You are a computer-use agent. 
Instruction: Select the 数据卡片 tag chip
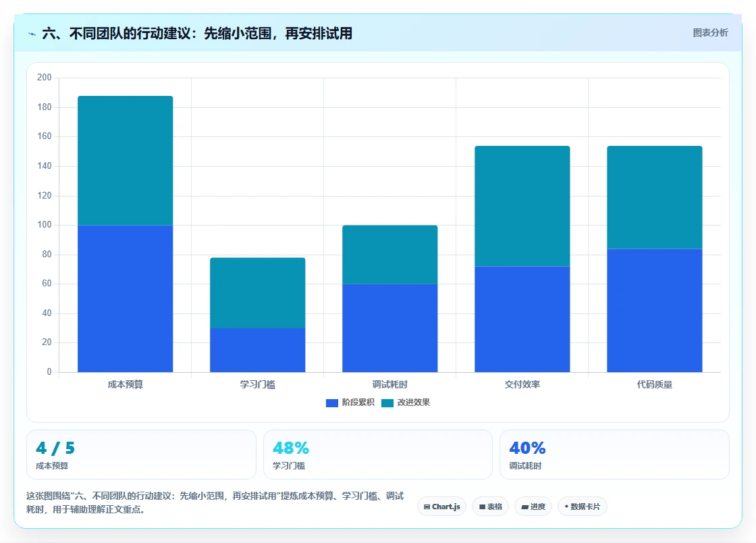(x=583, y=507)
